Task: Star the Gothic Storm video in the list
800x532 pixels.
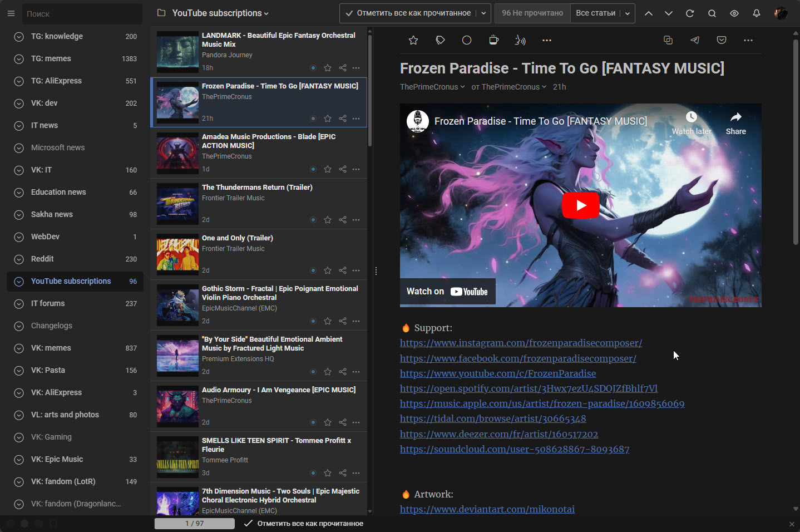Action: 327,321
